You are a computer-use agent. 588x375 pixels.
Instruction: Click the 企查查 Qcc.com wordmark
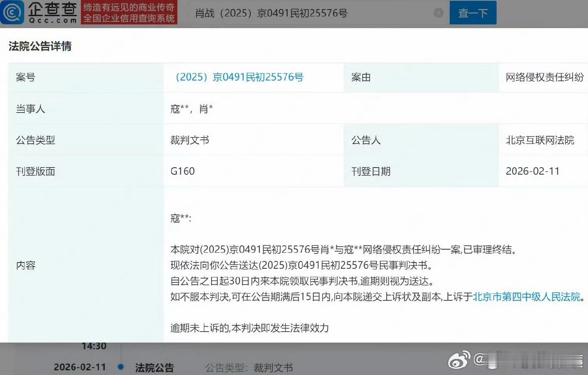(53, 12)
